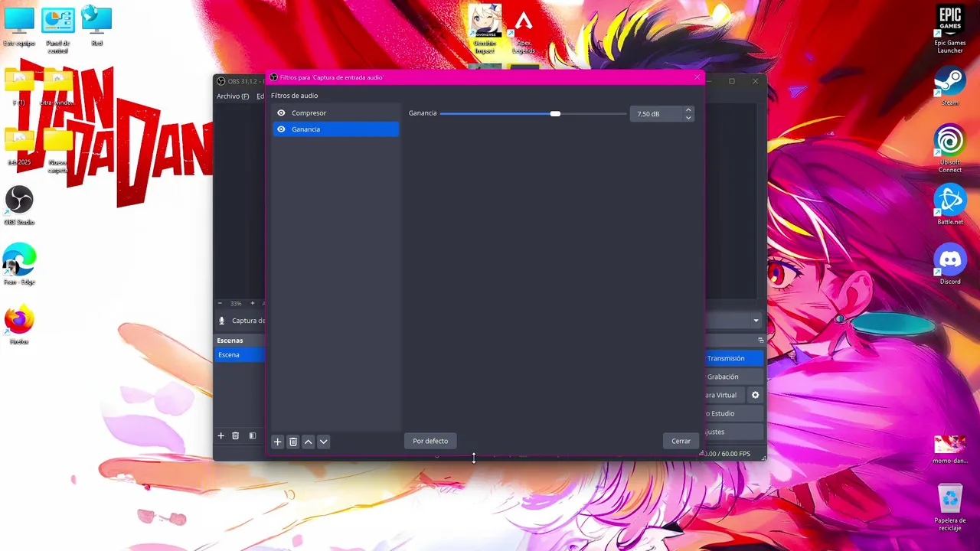Maximize the OBS main window

click(732, 81)
